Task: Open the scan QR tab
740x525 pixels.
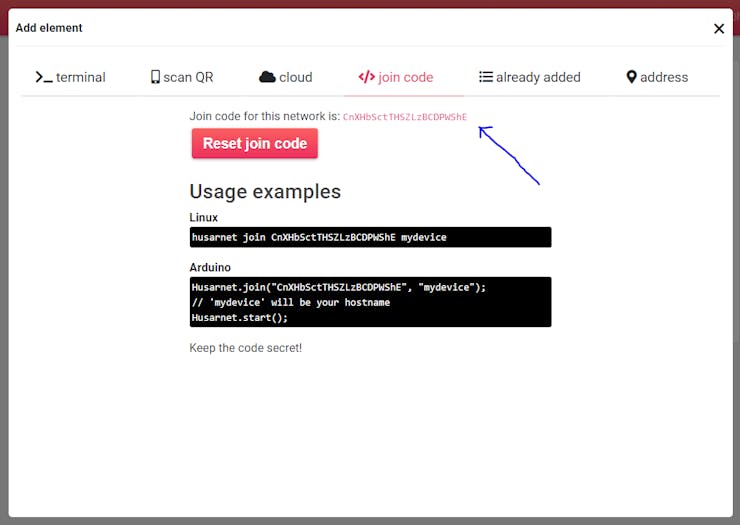Action: [x=182, y=77]
